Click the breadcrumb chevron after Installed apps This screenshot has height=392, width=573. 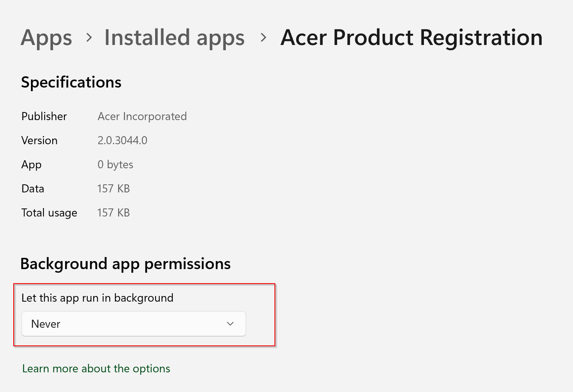pos(264,38)
